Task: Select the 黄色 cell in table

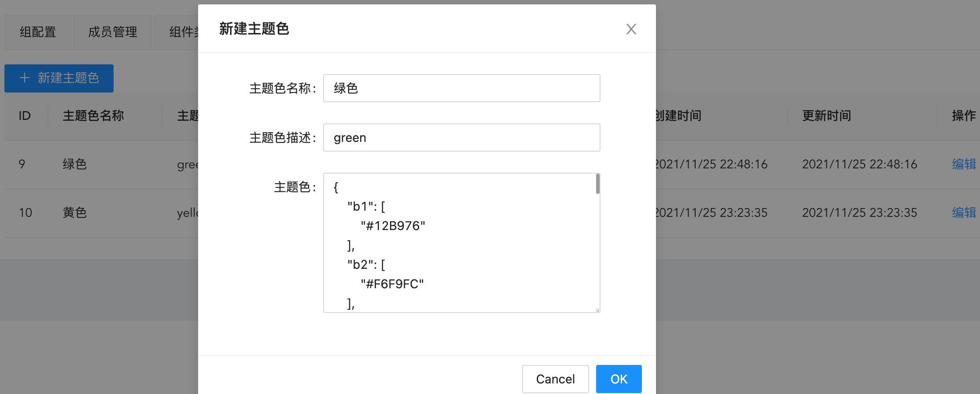Action: [x=75, y=213]
